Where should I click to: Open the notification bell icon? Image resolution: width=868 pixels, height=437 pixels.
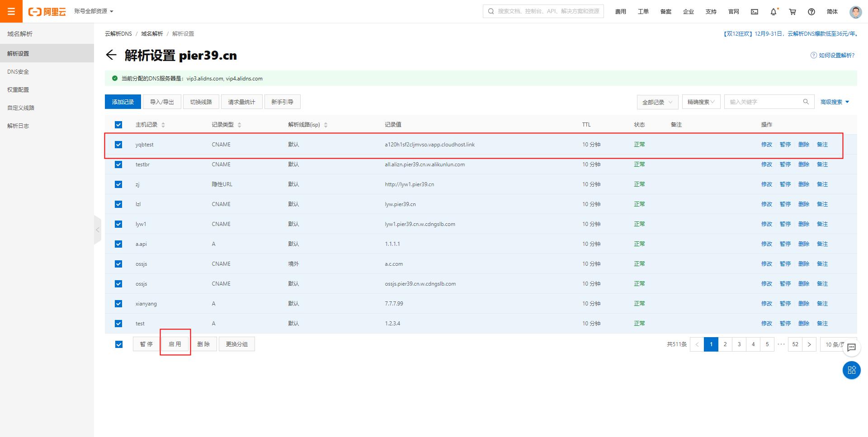pyautogui.click(x=774, y=12)
